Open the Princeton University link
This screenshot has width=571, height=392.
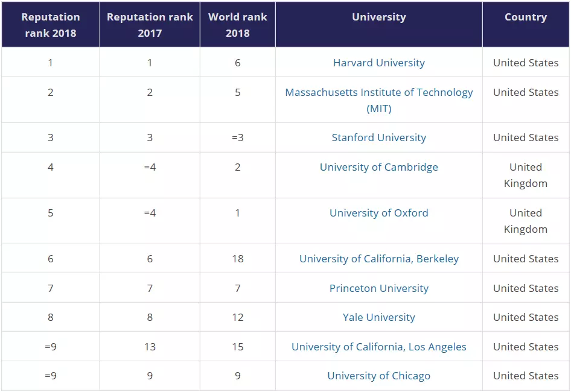(378, 288)
